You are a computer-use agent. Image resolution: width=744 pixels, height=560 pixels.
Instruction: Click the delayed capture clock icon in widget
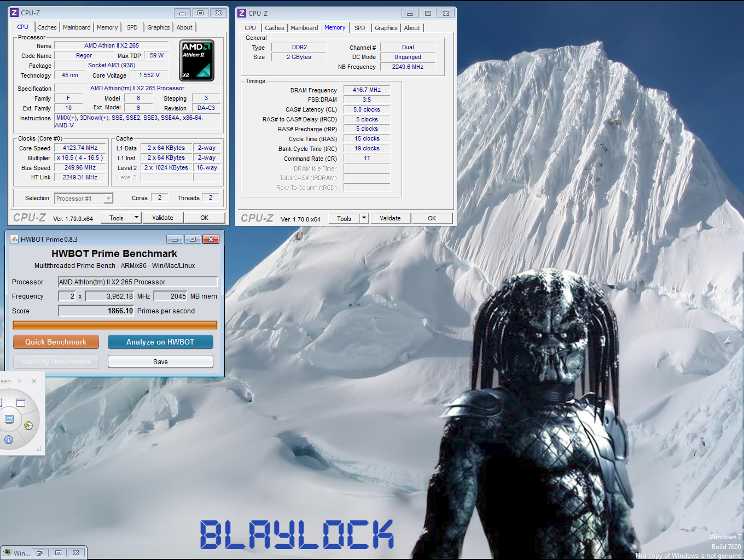coord(28,425)
